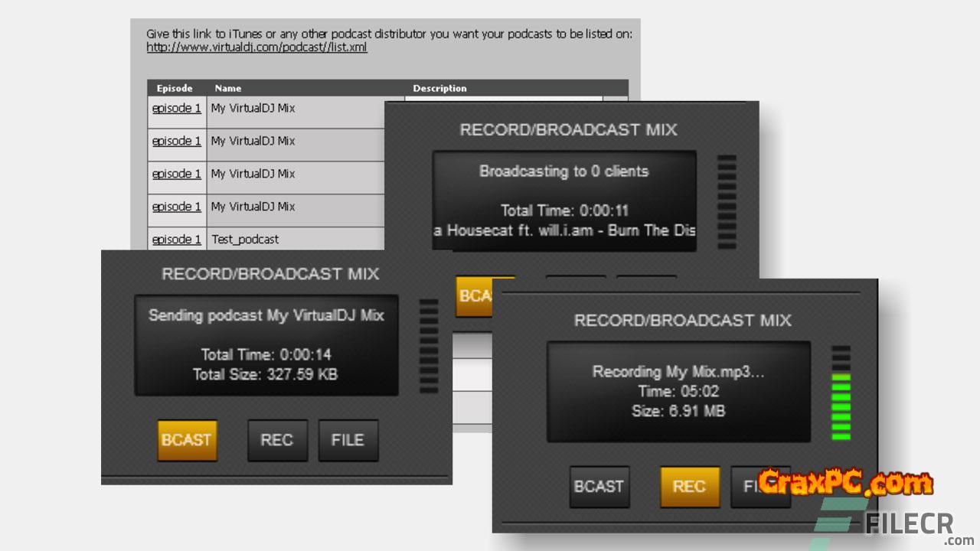This screenshot has height=551, width=980.
Task: Click BCAST in the Recording My Mix.mp3 panel
Action: 599,487
